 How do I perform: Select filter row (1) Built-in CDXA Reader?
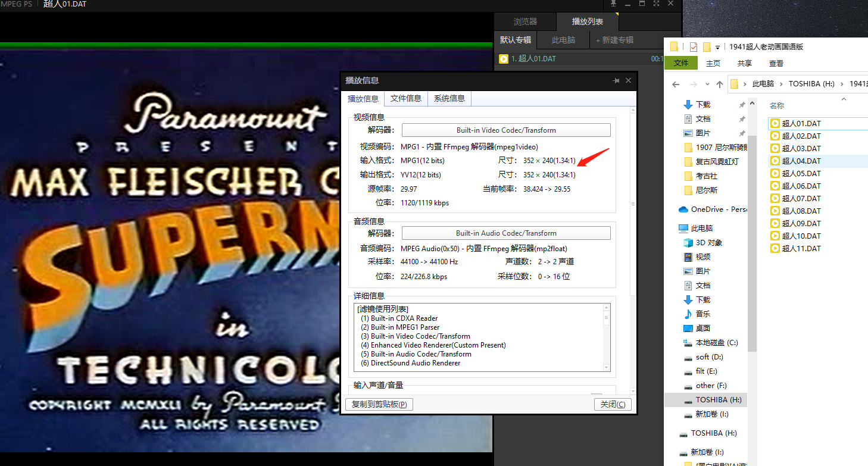(399, 318)
